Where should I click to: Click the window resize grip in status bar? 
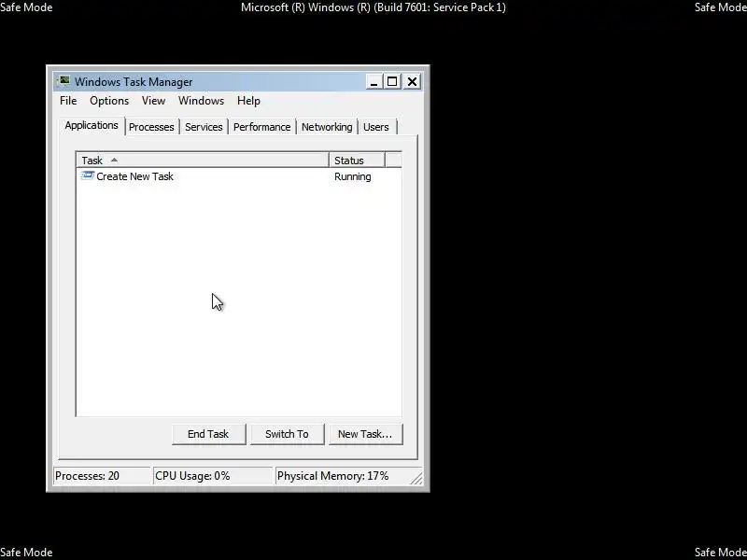pos(416,478)
